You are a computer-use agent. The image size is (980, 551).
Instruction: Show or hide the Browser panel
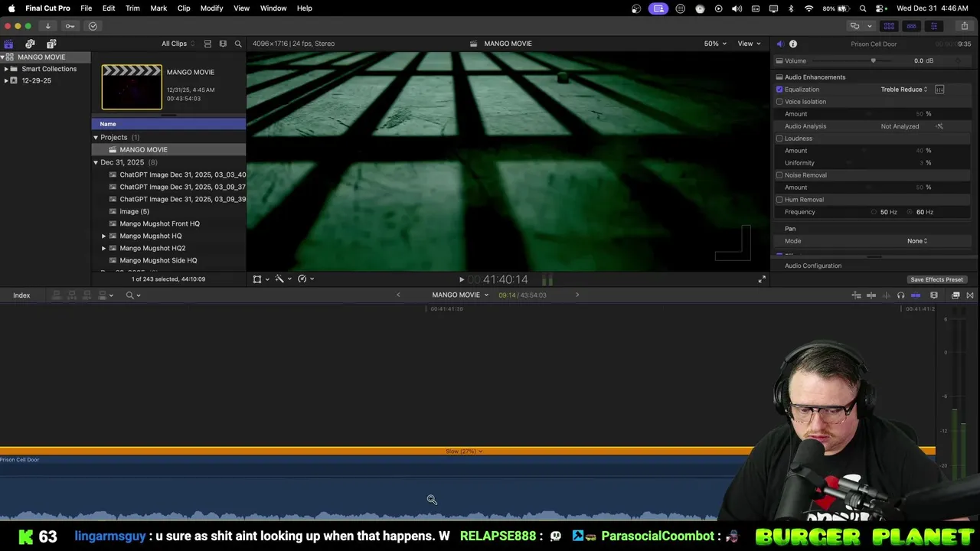pyautogui.click(x=889, y=26)
